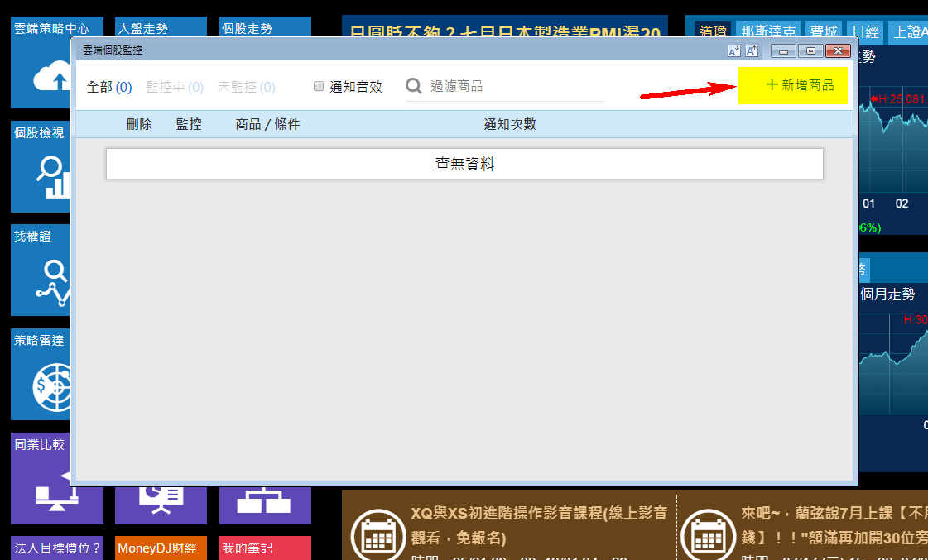Enable the 通知音效 checkbox
928x560 pixels.
point(319,86)
